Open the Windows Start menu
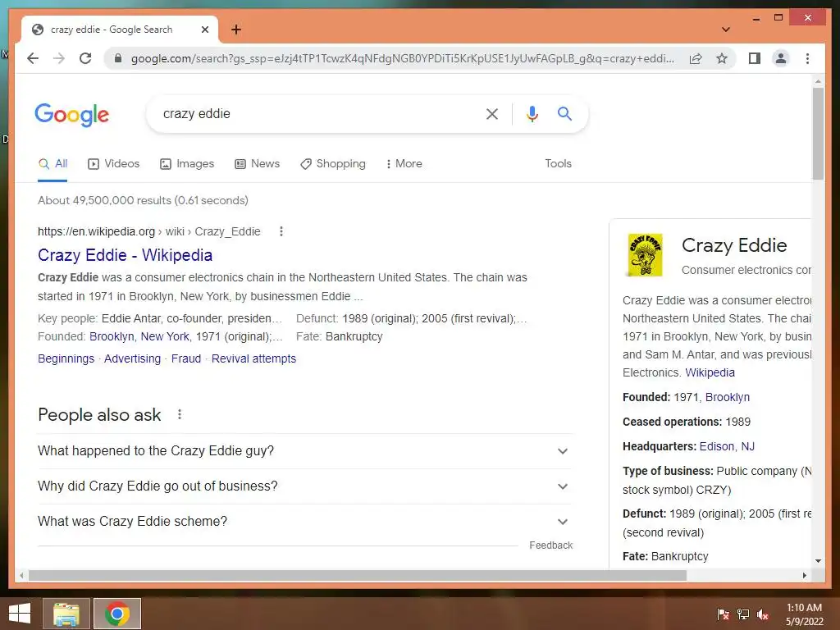The width and height of the screenshot is (840, 630). [20, 614]
